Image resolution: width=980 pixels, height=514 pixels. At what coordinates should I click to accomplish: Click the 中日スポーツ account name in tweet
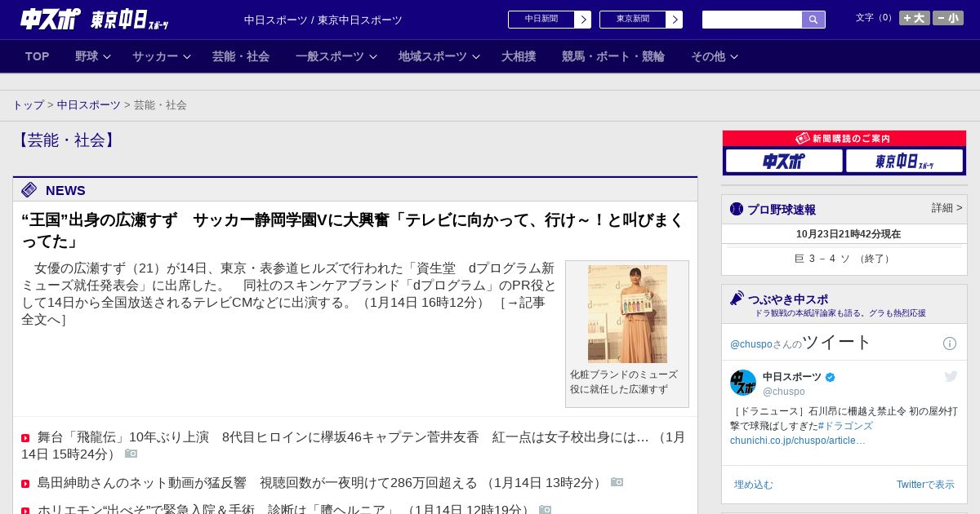[x=792, y=377]
